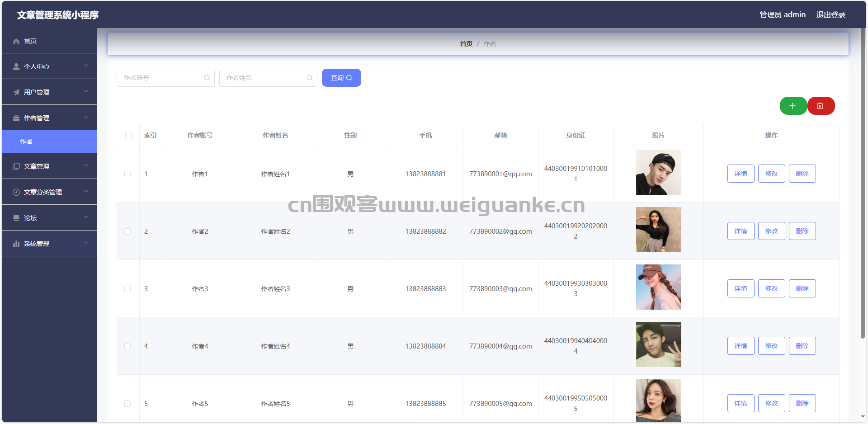
Task: Click the phone number 13823888882
Action: click(425, 231)
